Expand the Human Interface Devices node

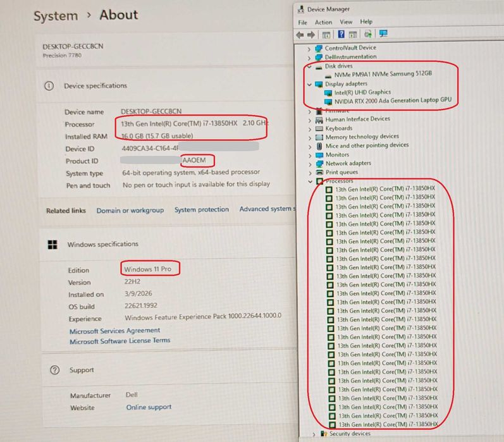pos(309,121)
